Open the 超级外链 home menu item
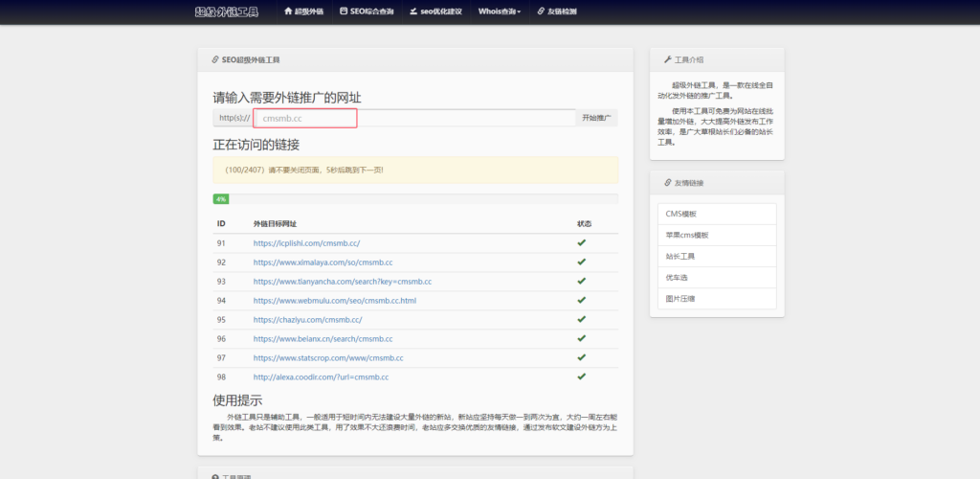The width and height of the screenshot is (980, 479). pyautogui.click(x=303, y=11)
